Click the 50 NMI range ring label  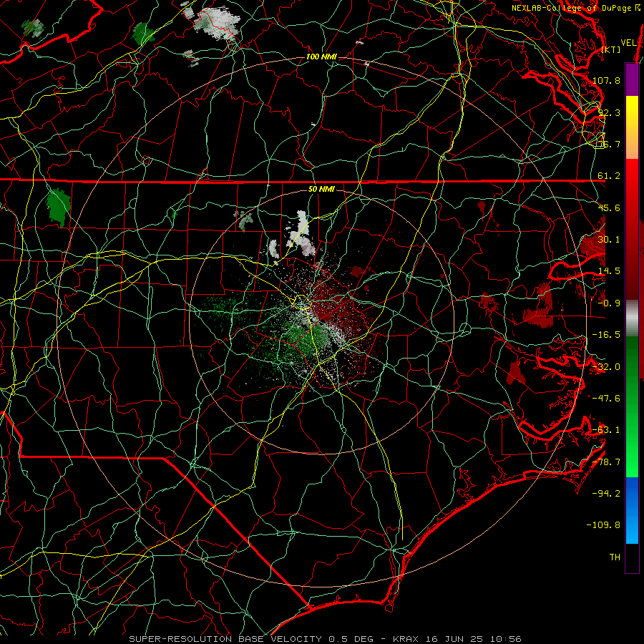click(321, 189)
